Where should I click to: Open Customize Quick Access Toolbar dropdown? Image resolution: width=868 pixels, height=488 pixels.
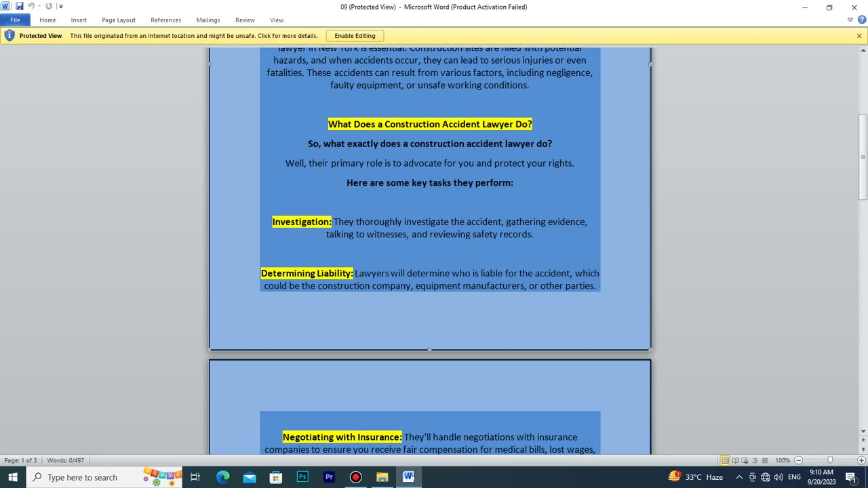[x=60, y=7]
